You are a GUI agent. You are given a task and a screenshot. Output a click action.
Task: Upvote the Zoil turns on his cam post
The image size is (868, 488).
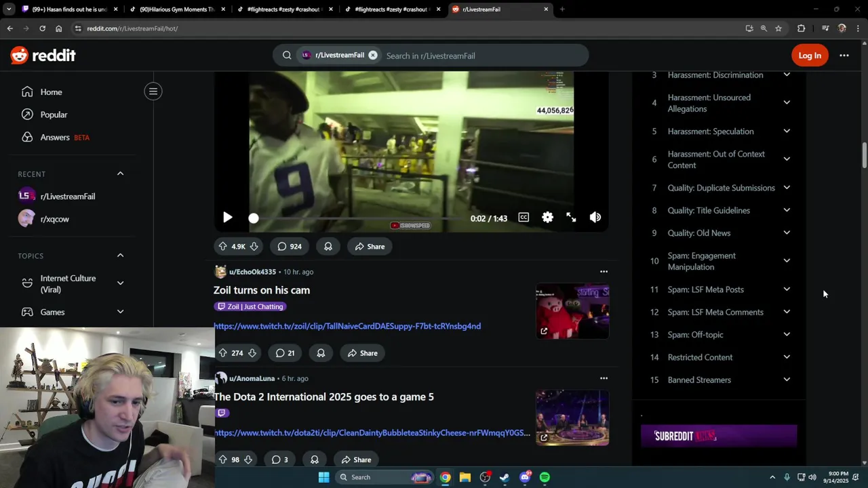coord(222,353)
